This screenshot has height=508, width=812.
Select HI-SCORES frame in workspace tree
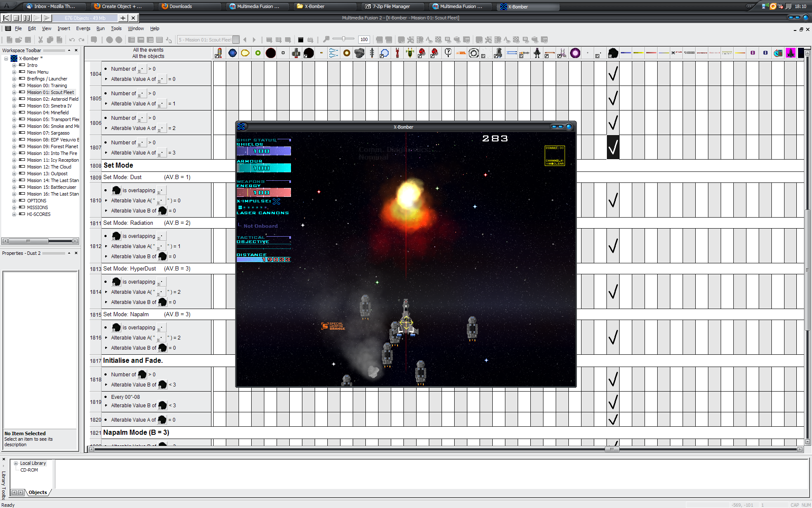(38, 214)
